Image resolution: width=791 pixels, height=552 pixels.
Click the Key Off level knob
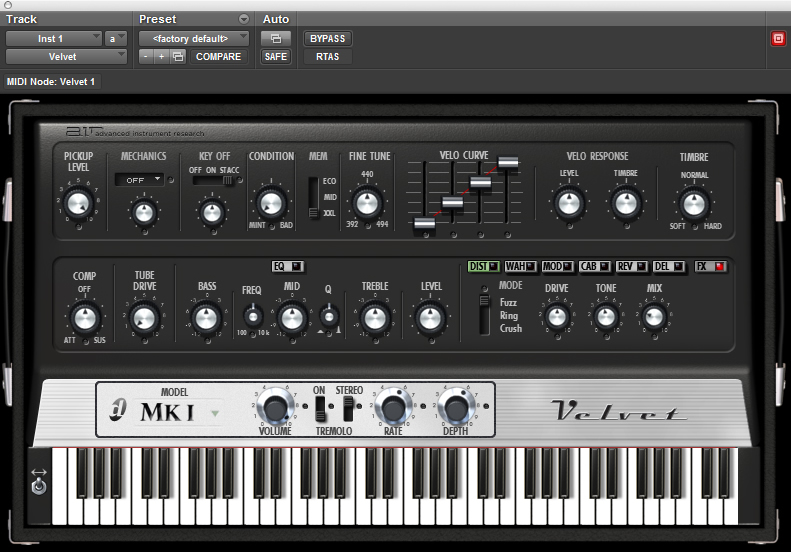[x=212, y=212]
